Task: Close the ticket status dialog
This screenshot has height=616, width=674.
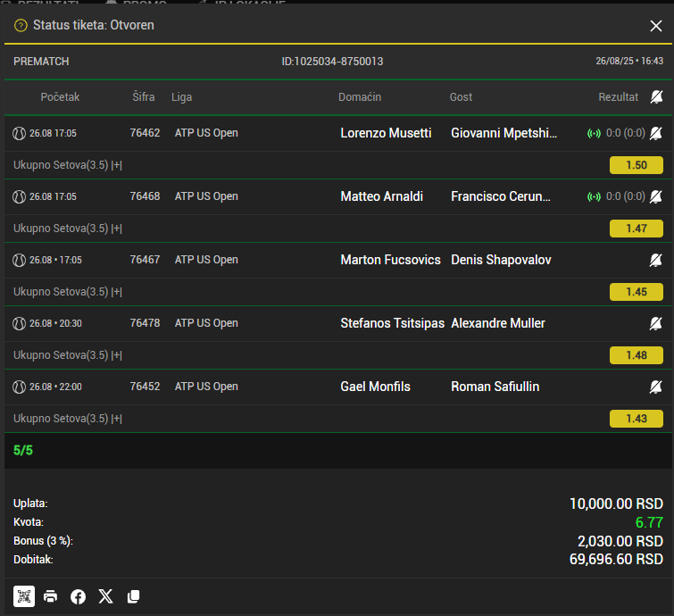Action: (x=655, y=26)
